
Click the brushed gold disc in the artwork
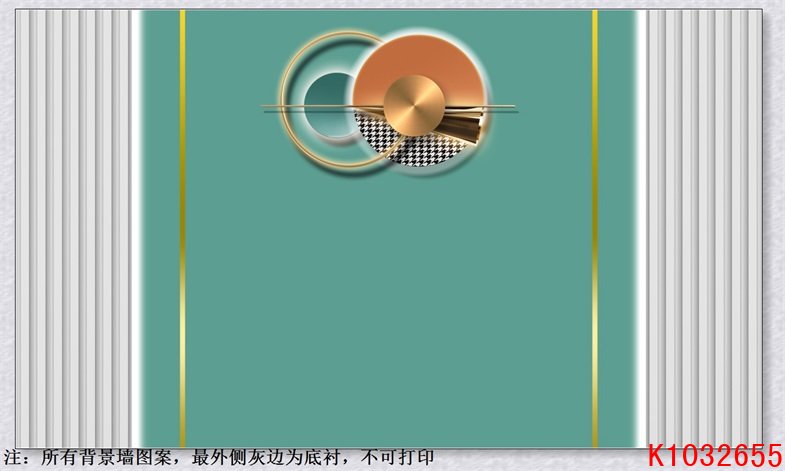[414, 105]
